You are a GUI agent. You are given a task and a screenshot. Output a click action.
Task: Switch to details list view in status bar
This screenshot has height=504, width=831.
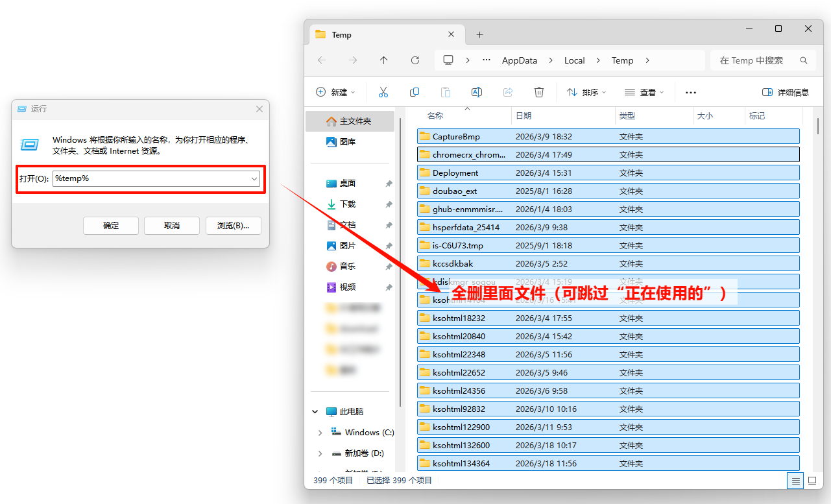pos(795,481)
